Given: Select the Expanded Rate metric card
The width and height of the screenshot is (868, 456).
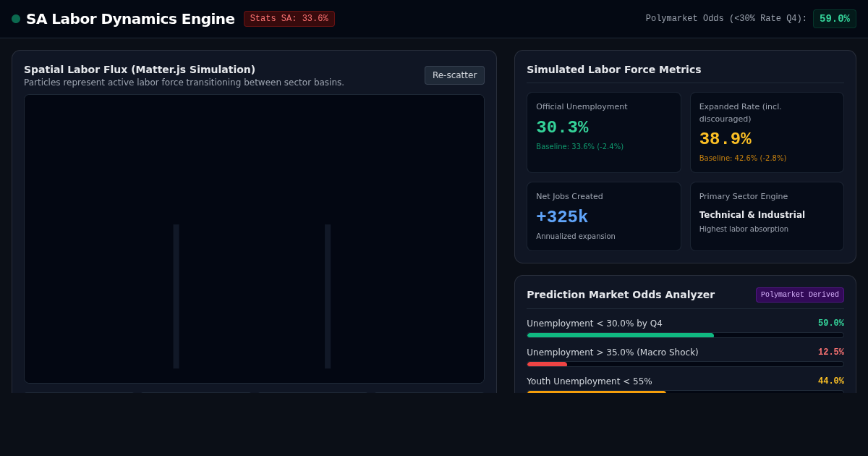Looking at the screenshot, I should 767,132.
